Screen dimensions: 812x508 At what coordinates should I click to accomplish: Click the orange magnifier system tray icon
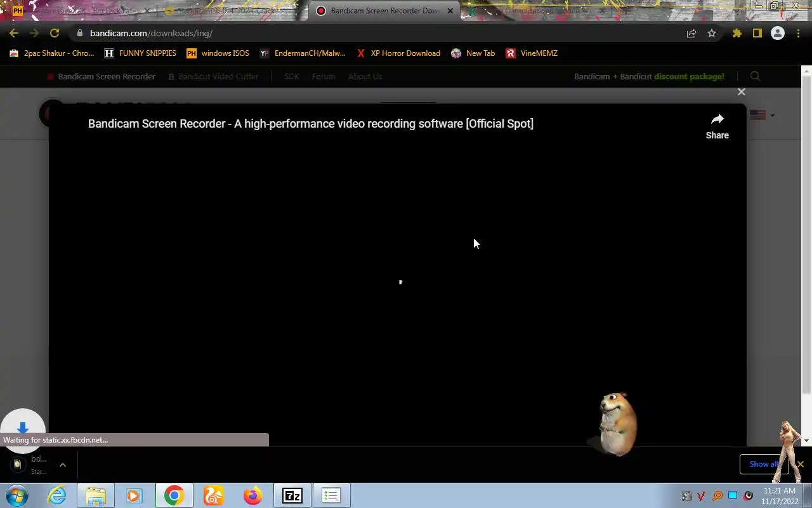pos(717,496)
